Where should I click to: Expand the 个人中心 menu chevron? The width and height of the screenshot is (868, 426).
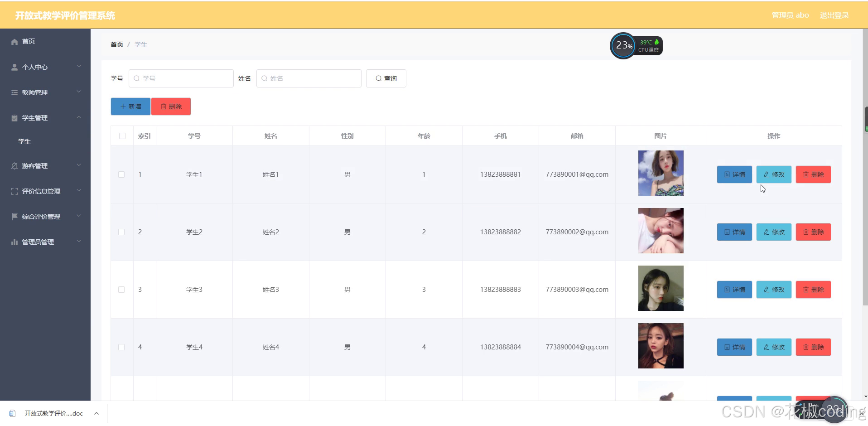tap(79, 67)
